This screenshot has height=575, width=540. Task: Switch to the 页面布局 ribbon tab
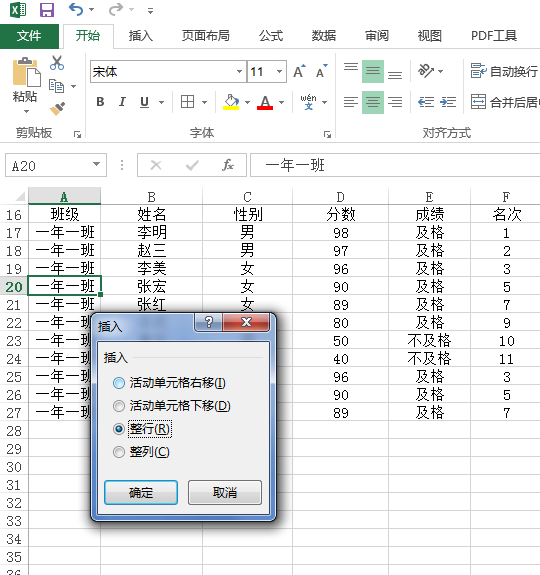[206, 36]
